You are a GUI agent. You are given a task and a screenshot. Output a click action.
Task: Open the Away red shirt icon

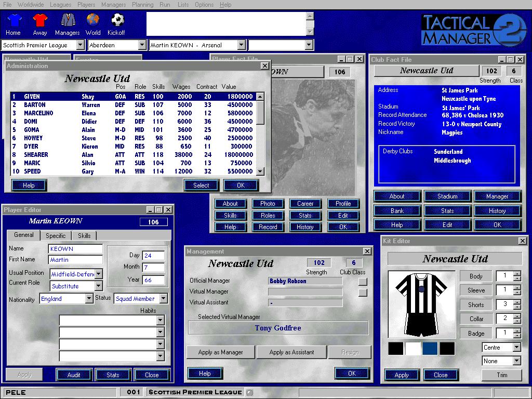click(40, 20)
